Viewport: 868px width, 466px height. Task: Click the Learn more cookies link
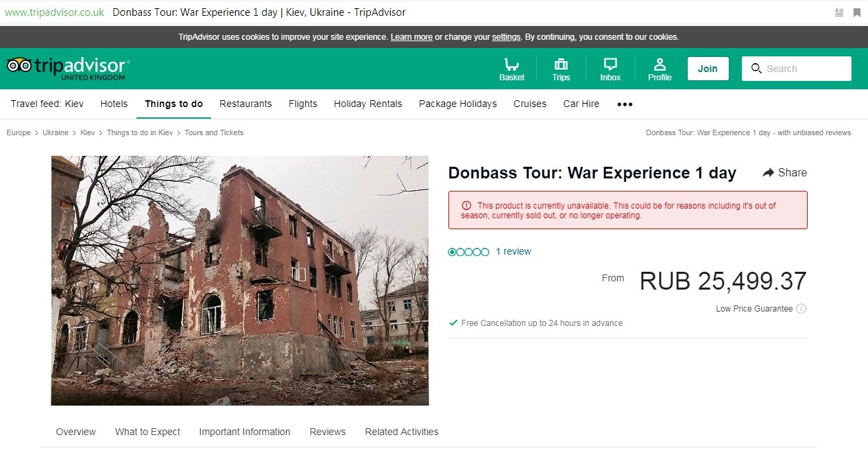411,37
